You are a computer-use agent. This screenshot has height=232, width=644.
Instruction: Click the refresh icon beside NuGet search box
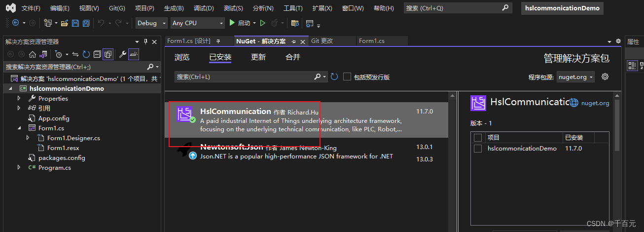pyautogui.click(x=334, y=77)
